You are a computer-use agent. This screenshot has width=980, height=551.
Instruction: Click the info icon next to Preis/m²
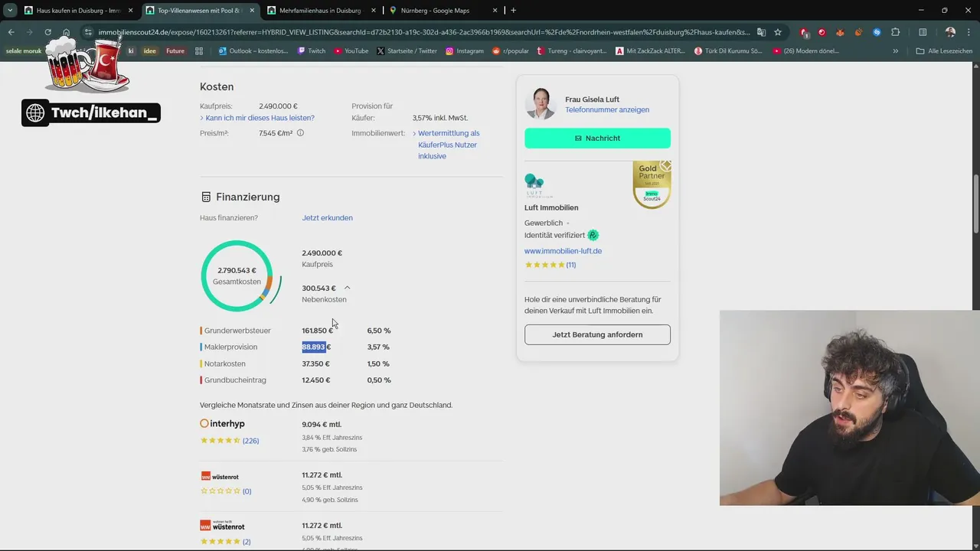pyautogui.click(x=300, y=133)
